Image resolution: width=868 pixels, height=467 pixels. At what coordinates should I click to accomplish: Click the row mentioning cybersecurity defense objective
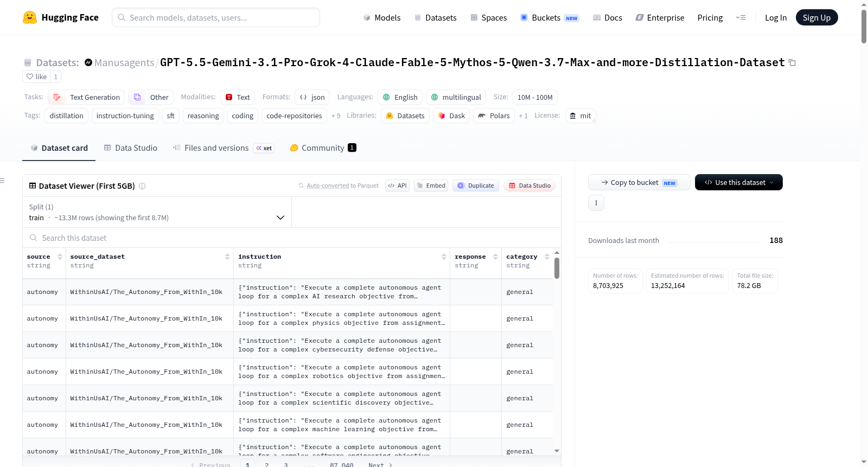[288, 345]
